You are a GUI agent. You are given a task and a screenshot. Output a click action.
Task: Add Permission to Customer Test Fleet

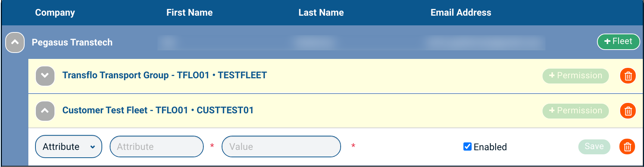pyautogui.click(x=575, y=111)
